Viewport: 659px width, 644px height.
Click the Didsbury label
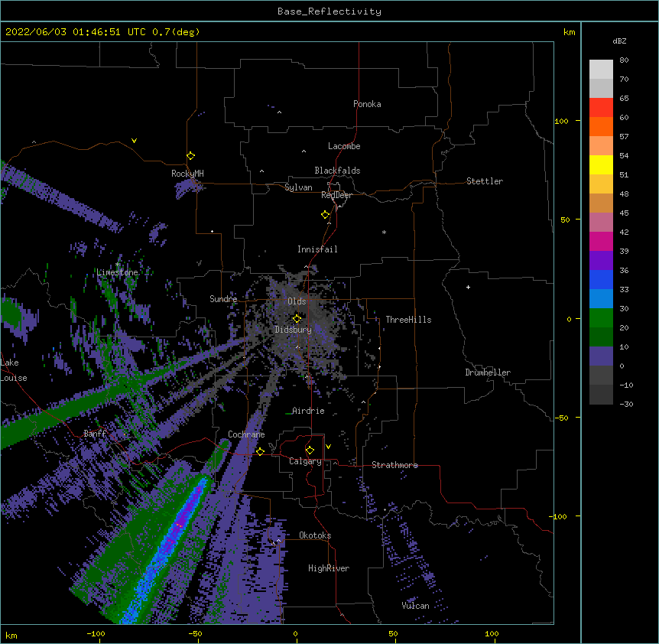click(x=293, y=330)
